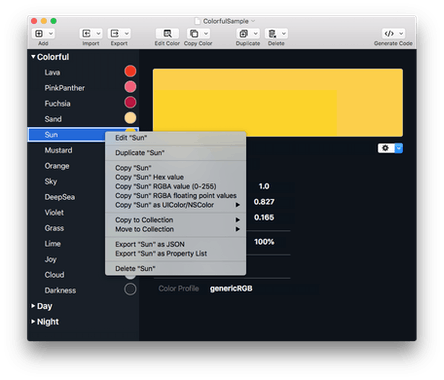The image size is (444, 380).
Task: Click the Add color icon
Action: pos(39,33)
